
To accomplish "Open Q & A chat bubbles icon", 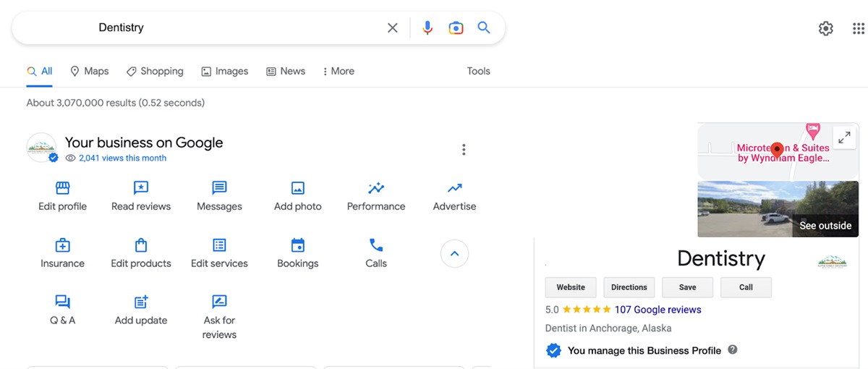I will click(x=63, y=302).
